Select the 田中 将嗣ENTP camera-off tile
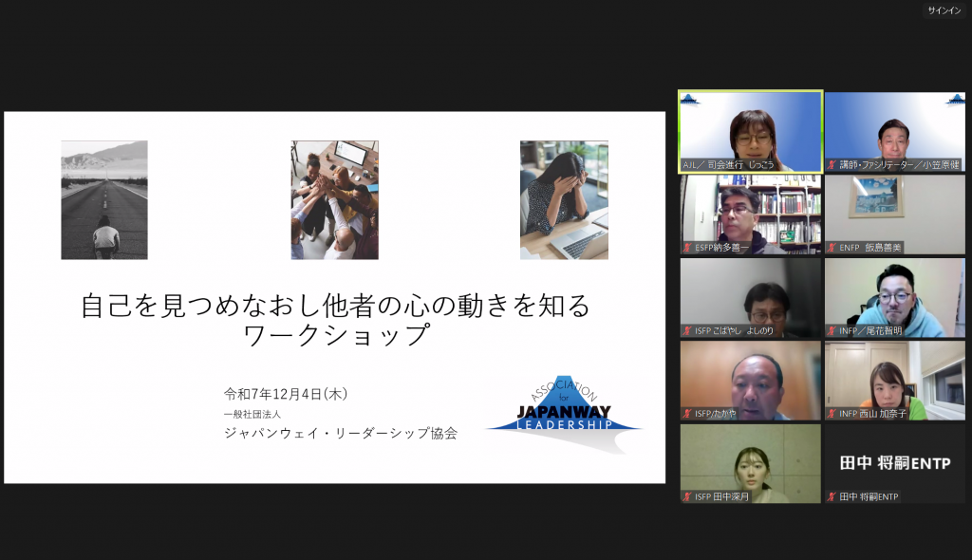This screenshot has width=972, height=560. coord(894,463)
